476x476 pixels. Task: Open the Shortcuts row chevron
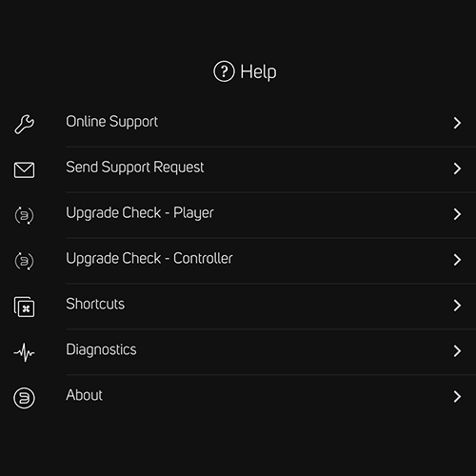click(457, 306)
